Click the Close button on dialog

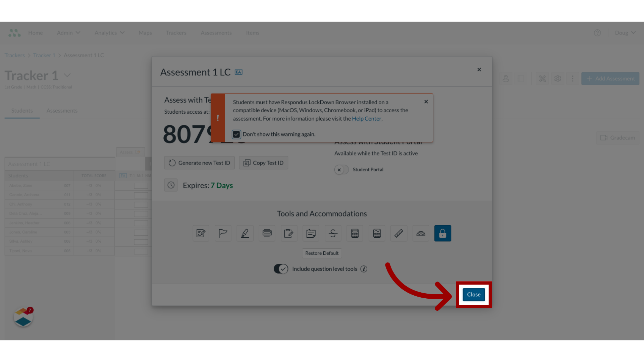[x=473, y=294]
